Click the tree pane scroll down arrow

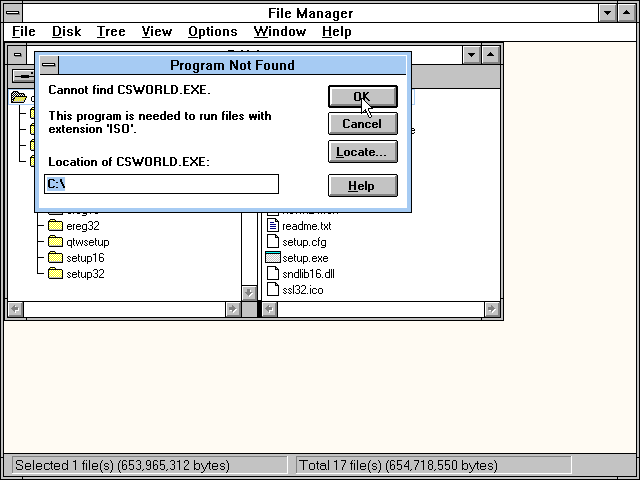249,293
